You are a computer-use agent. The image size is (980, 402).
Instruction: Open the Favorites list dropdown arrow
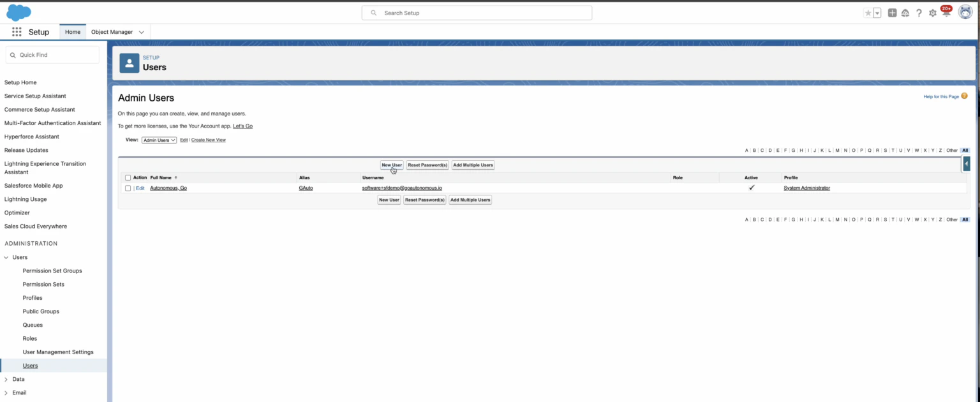point(877,13)
